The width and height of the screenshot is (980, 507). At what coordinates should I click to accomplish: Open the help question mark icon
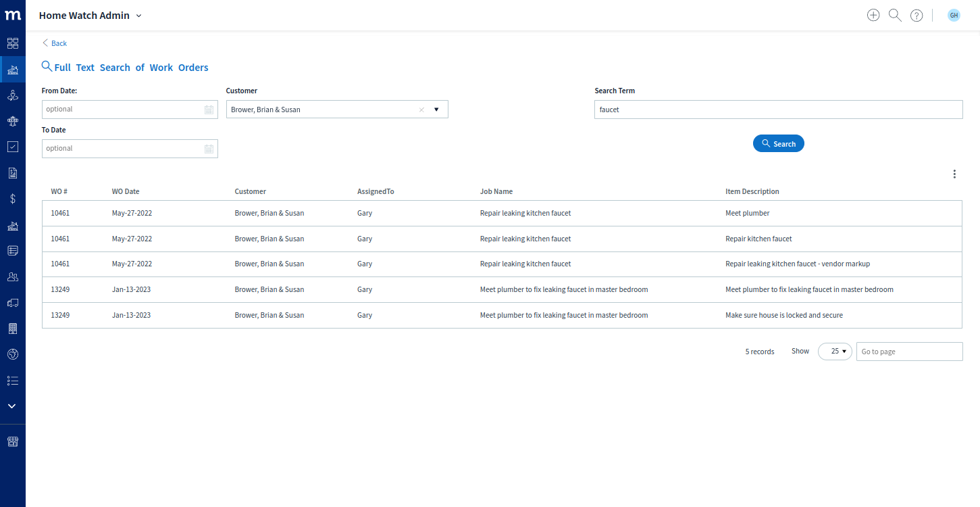pos(917,16)
